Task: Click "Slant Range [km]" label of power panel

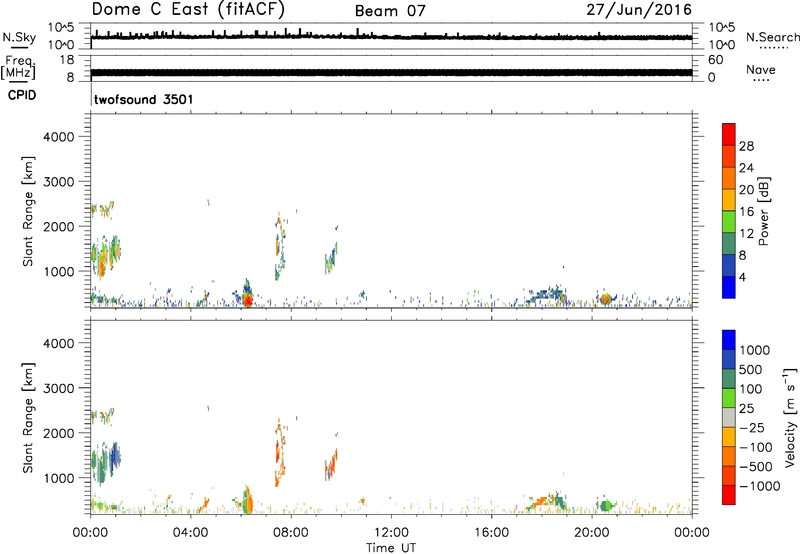Action: (28, 211)
